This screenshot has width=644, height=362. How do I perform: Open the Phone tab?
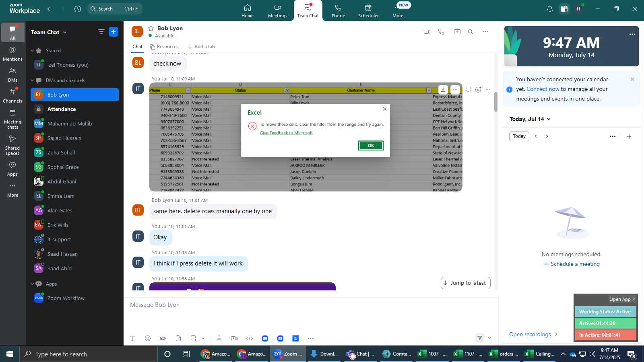tap(338, 11)
